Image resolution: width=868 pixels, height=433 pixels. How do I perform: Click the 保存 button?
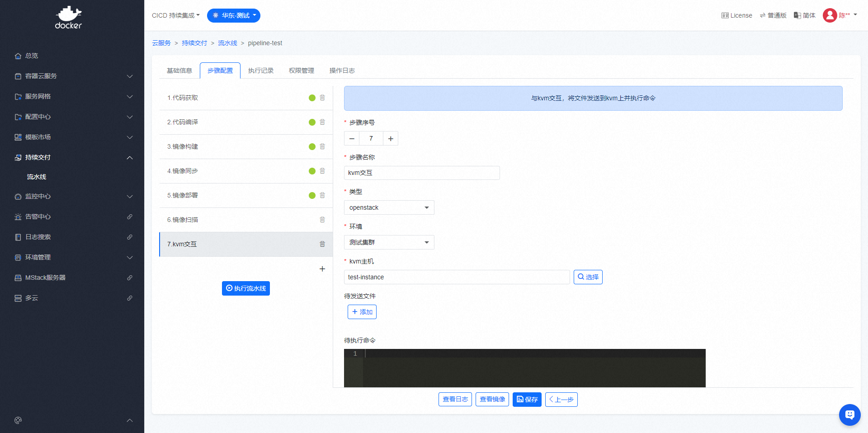[x=527, y=400]
